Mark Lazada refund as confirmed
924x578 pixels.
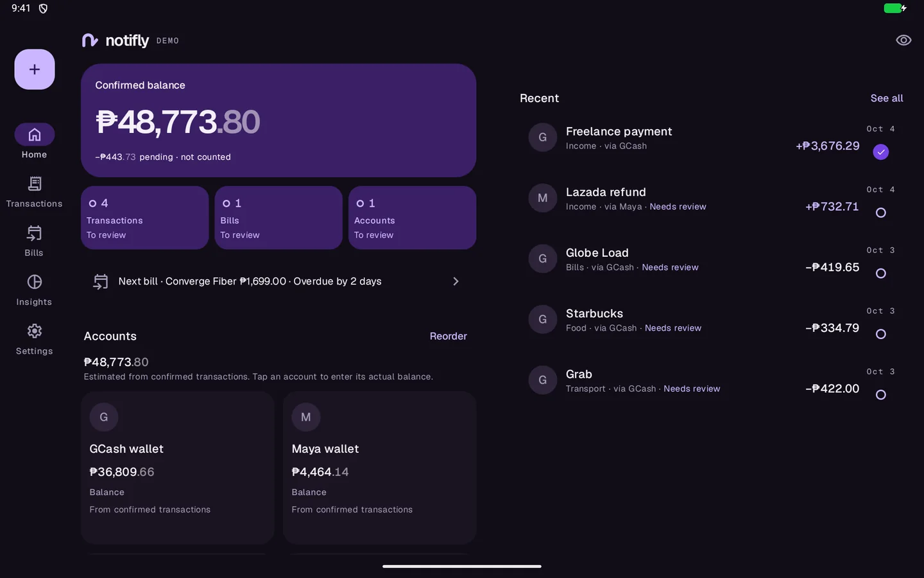point(881,213)
